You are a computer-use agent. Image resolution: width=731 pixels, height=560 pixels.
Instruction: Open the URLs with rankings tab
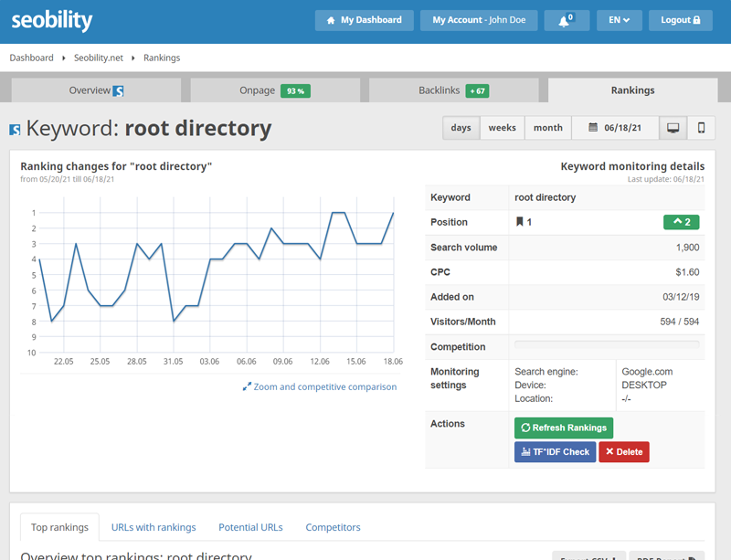[154, 527]
